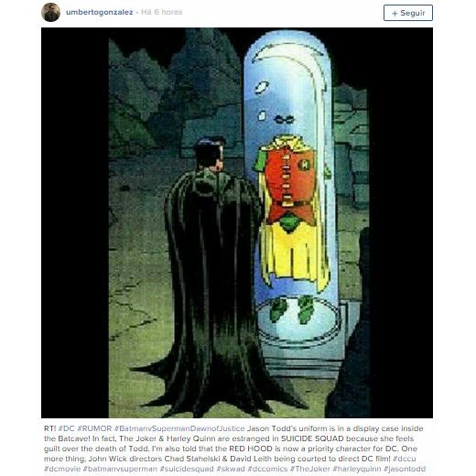Open the #dccu hashtag
The height and width of the screenshot is (476, 476).
point(404,459)
